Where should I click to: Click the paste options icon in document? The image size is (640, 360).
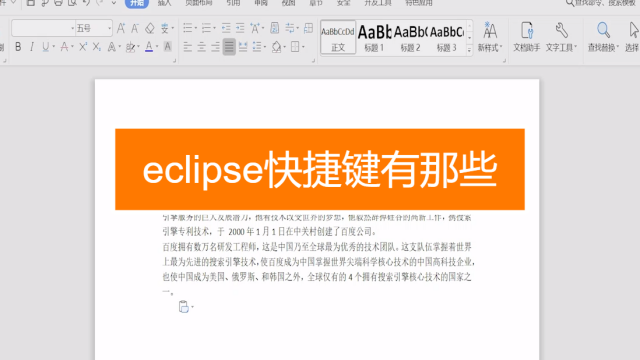[x=184, y=307]
